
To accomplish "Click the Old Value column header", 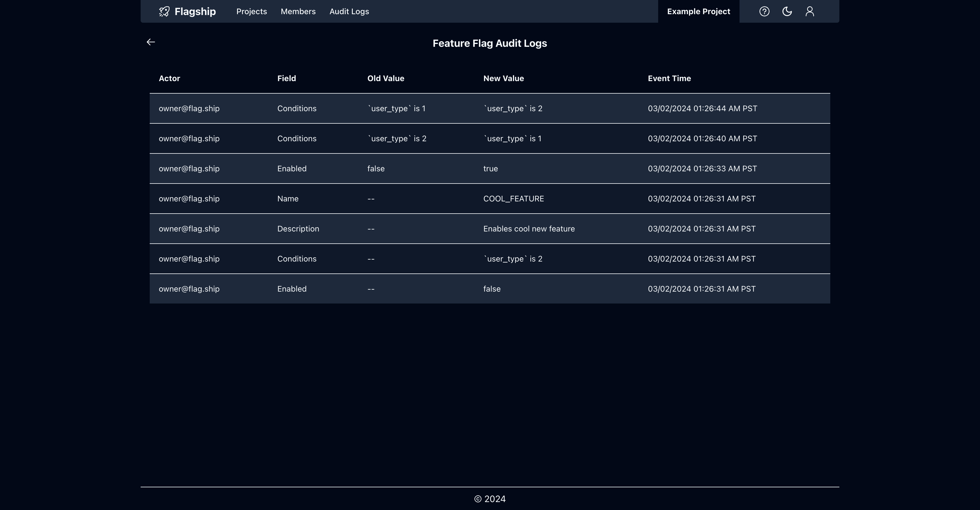I will click(x=386, y=78).
